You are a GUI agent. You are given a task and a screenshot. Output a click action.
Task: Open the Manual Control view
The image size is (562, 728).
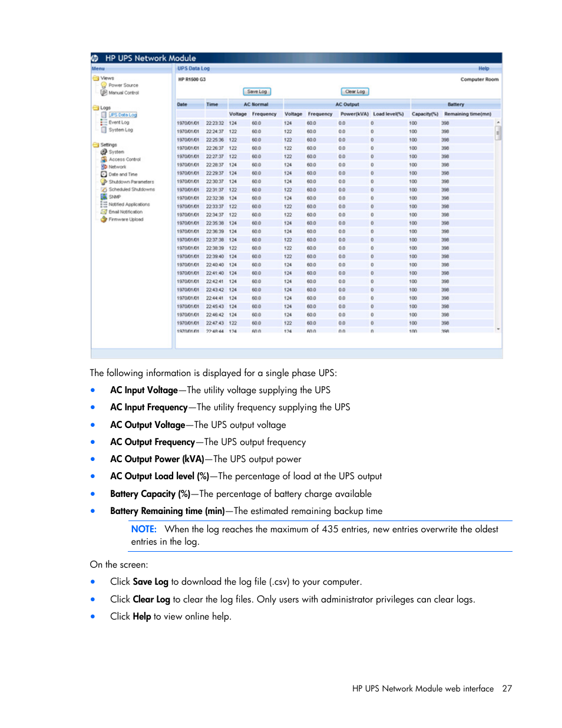(x=124, y=93)
